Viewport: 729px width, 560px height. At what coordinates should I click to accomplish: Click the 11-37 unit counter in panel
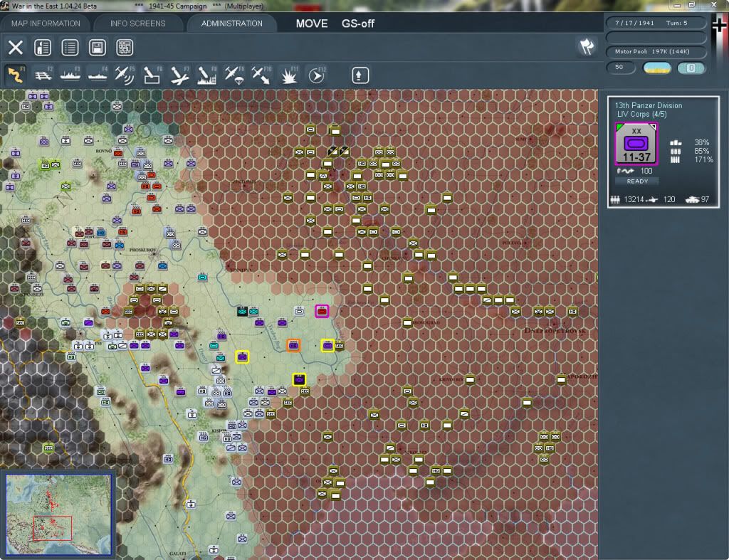point(636,144)
